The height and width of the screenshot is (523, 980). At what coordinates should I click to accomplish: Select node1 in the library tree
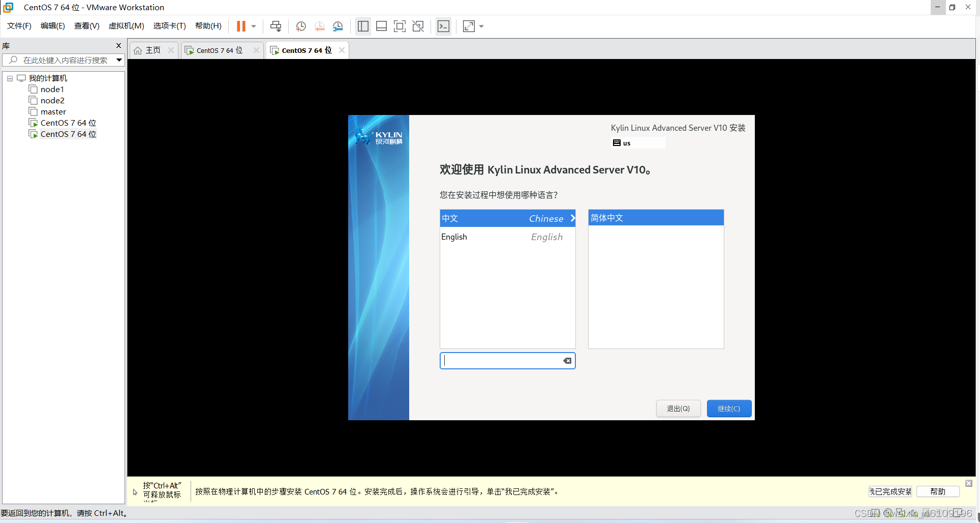[x=52, y=90]
